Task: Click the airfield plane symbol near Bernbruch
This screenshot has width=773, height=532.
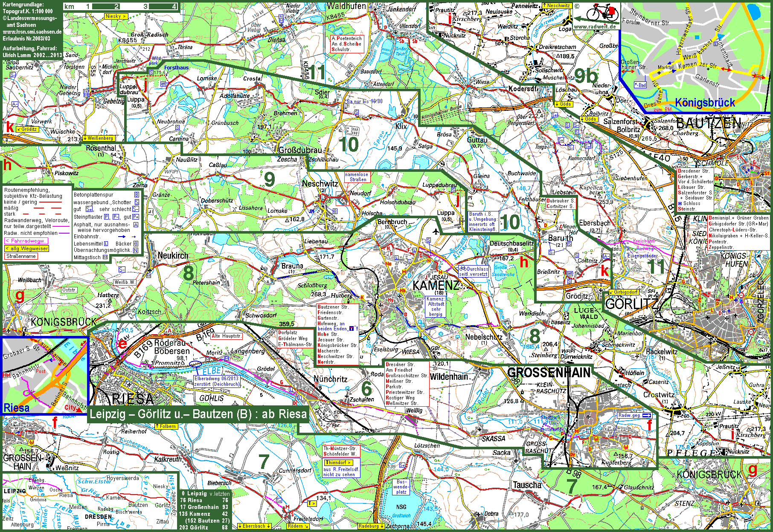Action: click(435, 231)
